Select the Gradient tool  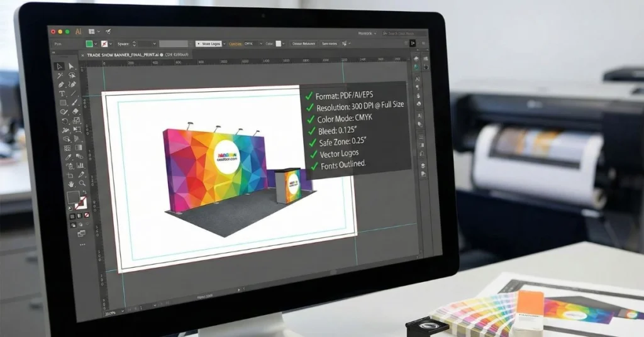tap(78, 147)
